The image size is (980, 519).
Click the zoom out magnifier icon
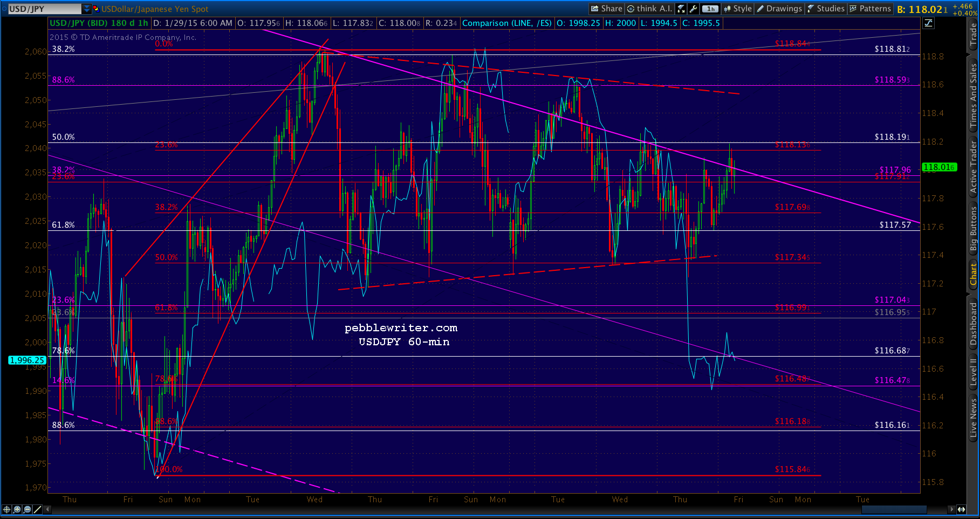click(x=28, y=509)
